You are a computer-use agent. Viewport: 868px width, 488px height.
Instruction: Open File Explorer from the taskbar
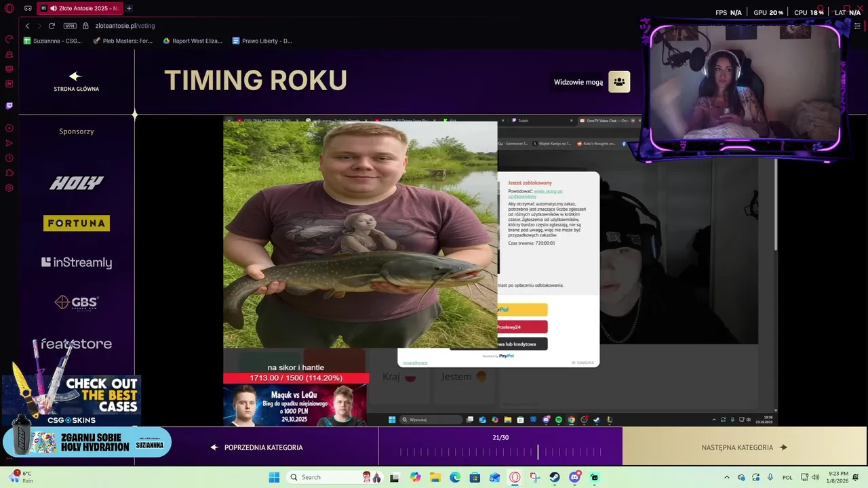(x=435, y=477)
